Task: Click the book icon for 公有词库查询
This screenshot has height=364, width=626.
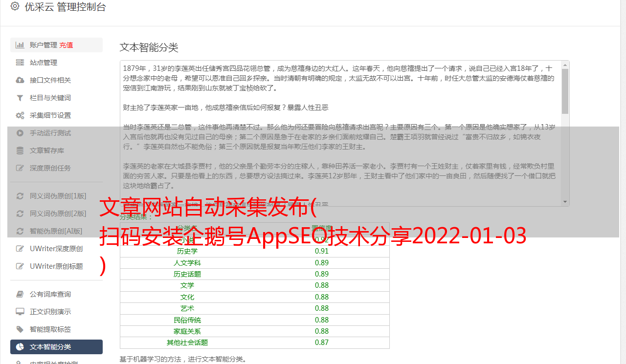Action: coord(20,294)
